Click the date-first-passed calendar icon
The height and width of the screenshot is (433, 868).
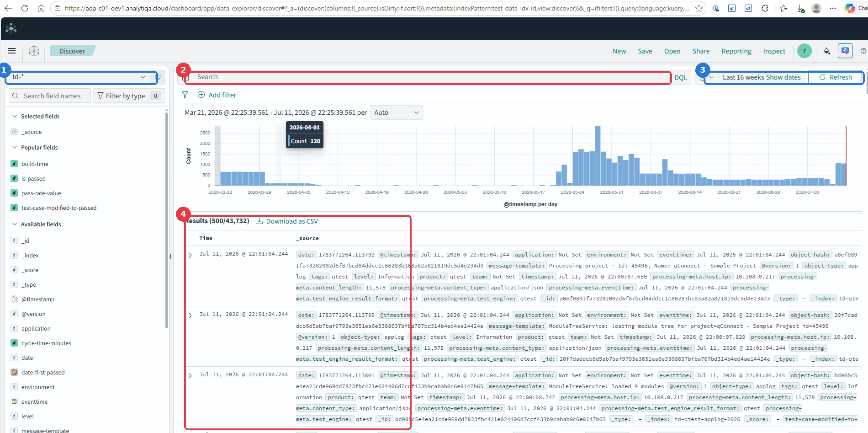coord(14,372)
